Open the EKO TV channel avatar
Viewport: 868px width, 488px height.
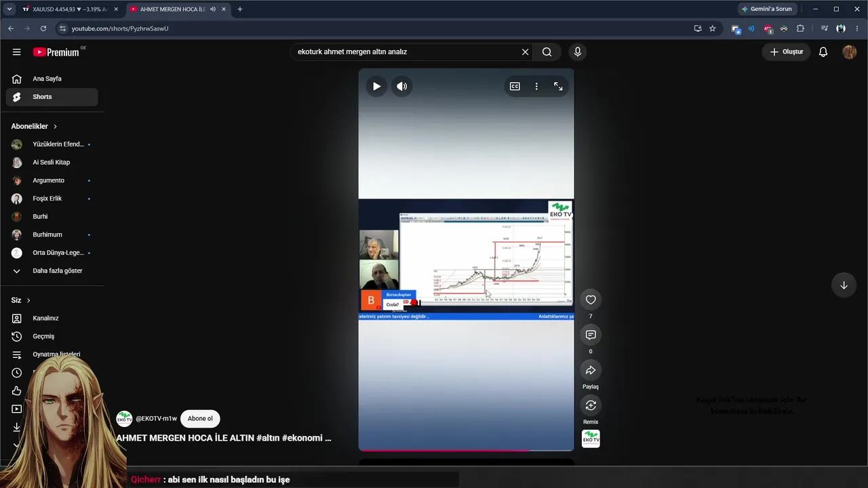pos(124,418)
